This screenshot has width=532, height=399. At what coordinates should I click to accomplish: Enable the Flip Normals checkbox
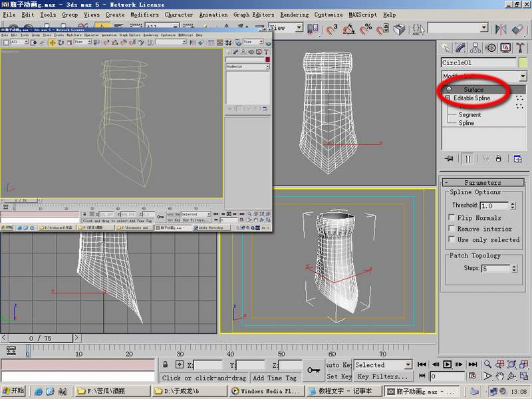tap(452, 218)
